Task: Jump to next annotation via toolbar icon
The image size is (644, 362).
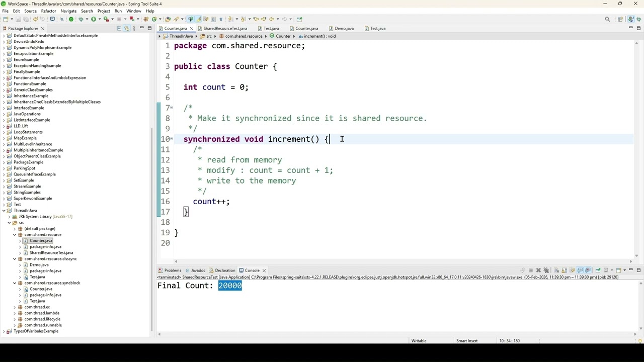Action: pyautogui.click(x=230, y=19)
